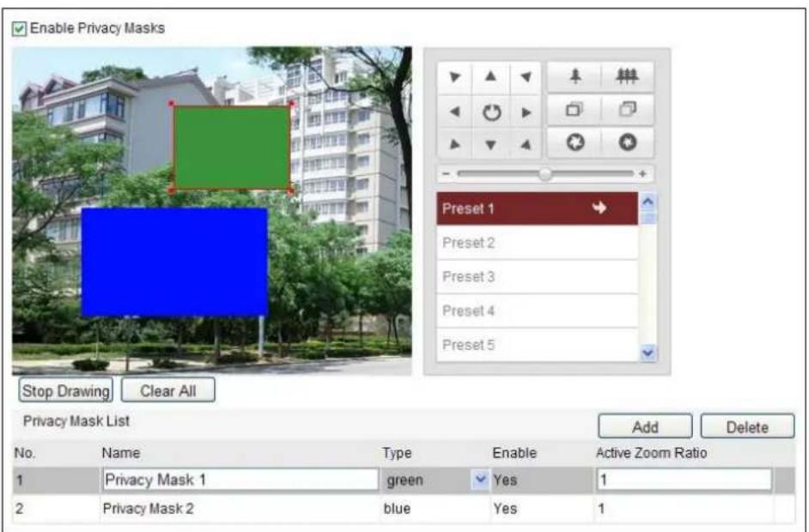809x532 pixels.
Task: Click zoom ratio value 1 for mask 2
Action: (601, 509)
